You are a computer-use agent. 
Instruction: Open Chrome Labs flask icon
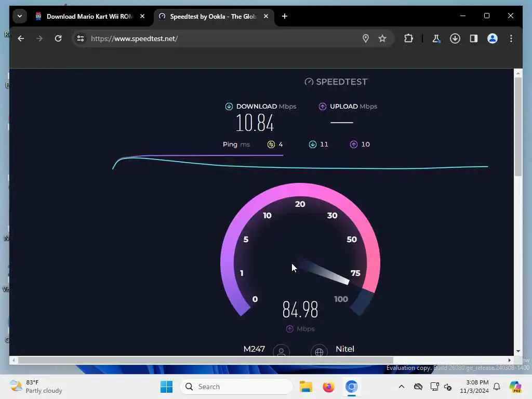[436, 38]
